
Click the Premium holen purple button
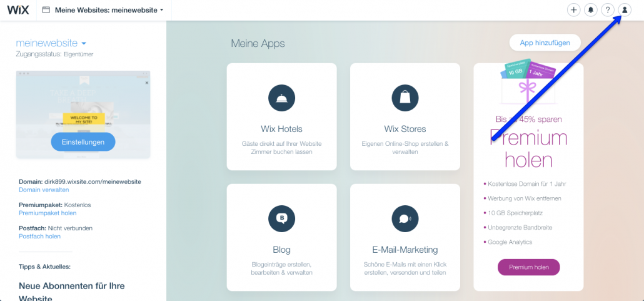pyautogui.click(x=528, y=267)
